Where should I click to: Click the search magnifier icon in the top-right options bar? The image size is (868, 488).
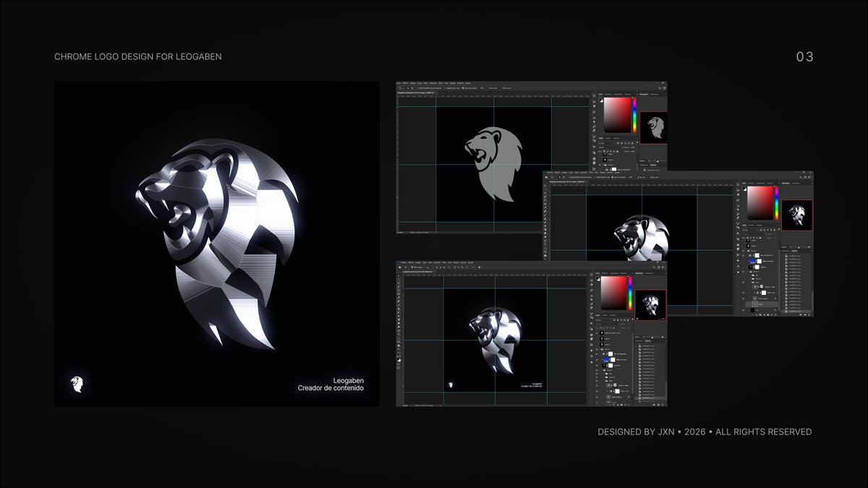point(654,267)
